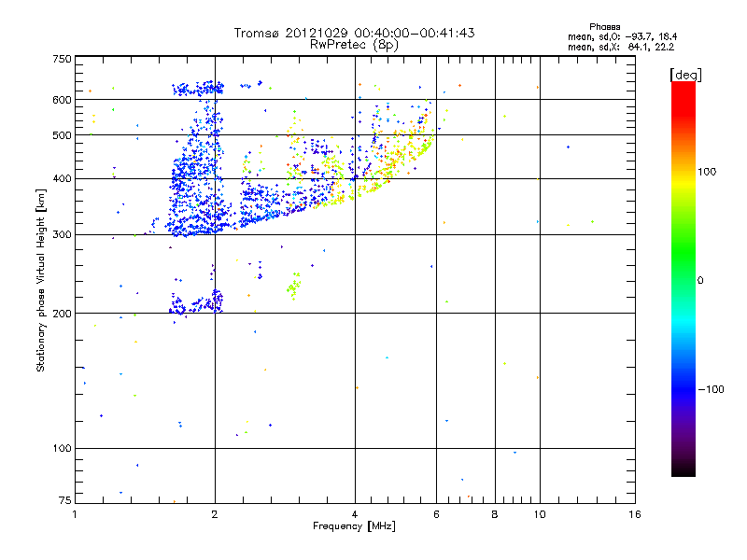The width and height of the screenshot is (747, 560).
Task: Click the blue echo band above 600 km
Action: point(198,88)
